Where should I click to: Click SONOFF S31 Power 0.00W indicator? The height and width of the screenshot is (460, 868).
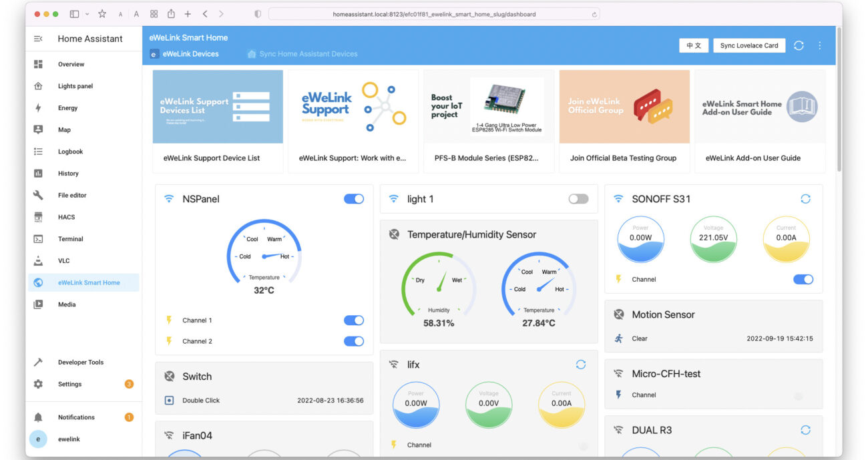[x=640, y=239]
